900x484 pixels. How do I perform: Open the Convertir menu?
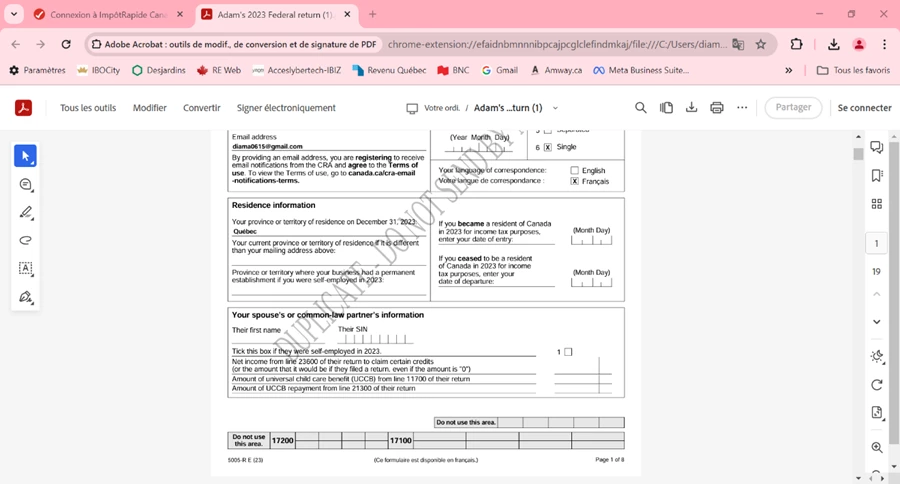[x=201, y=108]
